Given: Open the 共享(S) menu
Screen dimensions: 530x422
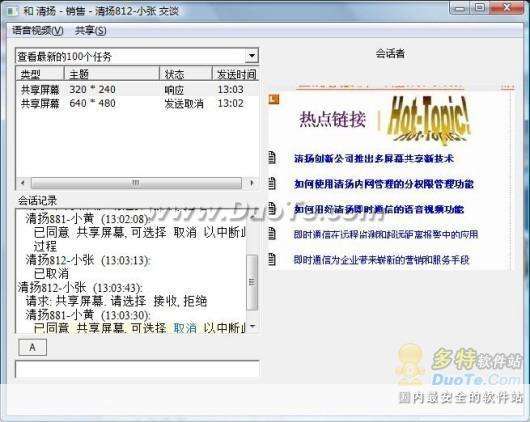Looking at the screenshot, I should [x=91, y=31].
